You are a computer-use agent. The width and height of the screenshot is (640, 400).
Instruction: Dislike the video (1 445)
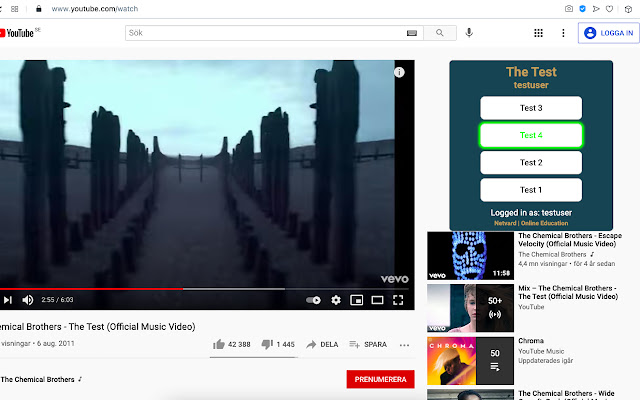click(x=278, y=344)
